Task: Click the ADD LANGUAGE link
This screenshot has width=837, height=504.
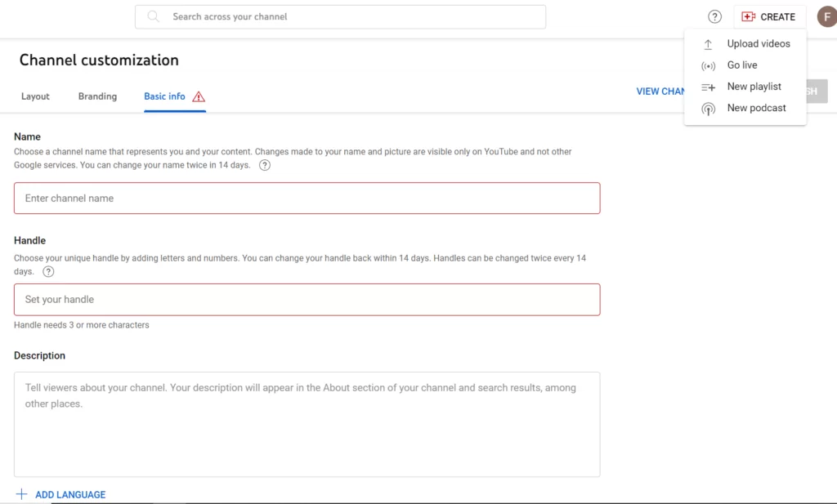Action: (70, 494)
